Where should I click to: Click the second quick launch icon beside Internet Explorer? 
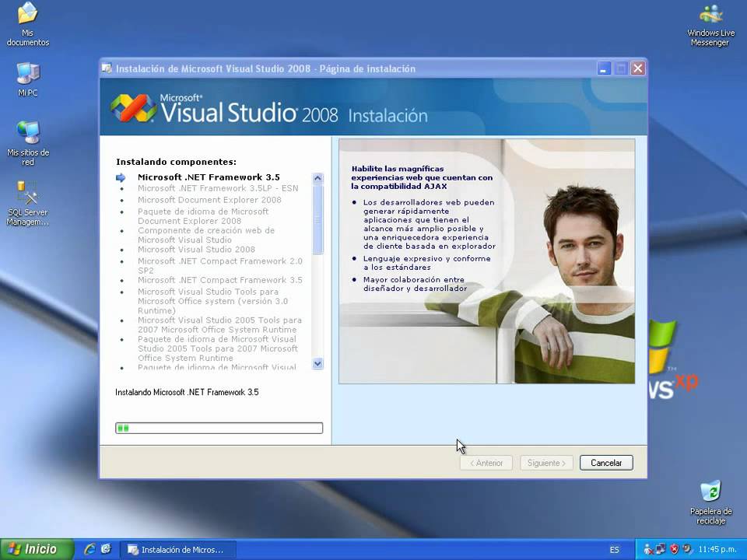tap(106, 549)
